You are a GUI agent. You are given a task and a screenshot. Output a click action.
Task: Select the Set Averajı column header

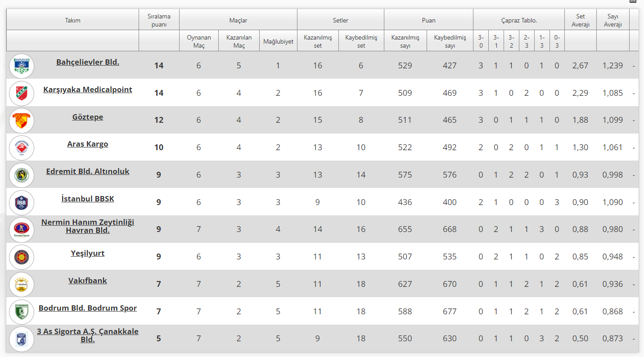coord(581,20)
